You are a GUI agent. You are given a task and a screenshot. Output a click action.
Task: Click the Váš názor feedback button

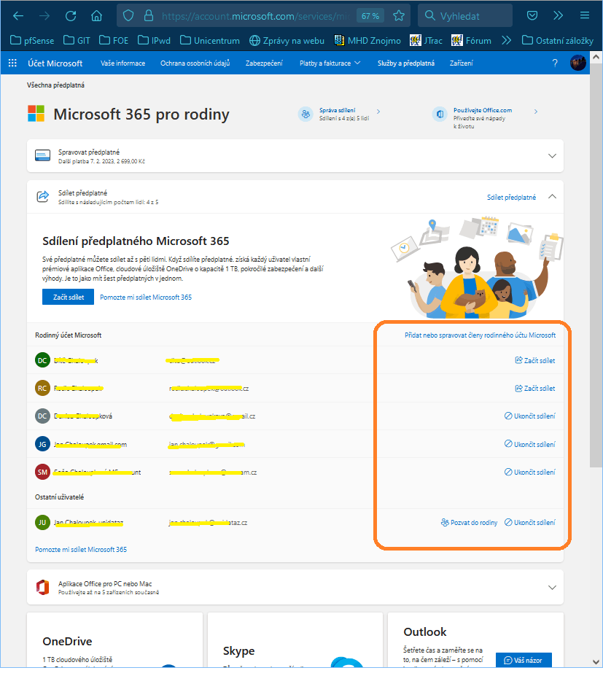pos(524,660)
